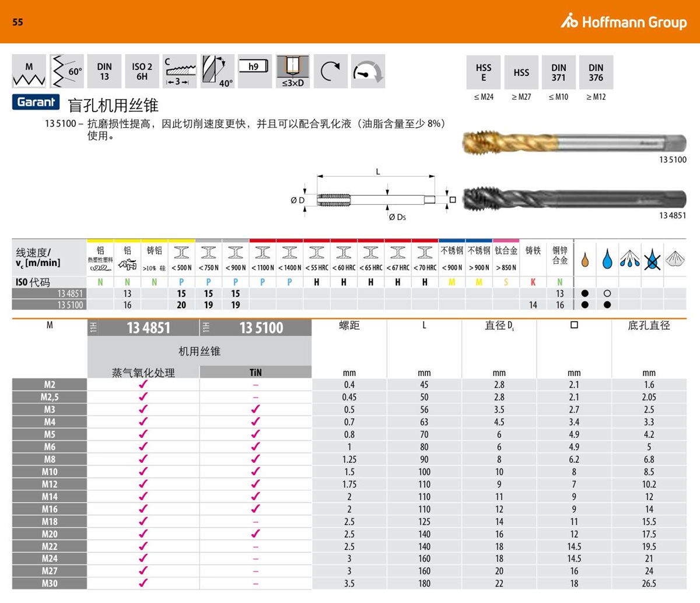Image resolution: width=700 pixels, height=603 pixels.
Task: Select the right-hand rotation arrow icon
Action: (331, 71)
